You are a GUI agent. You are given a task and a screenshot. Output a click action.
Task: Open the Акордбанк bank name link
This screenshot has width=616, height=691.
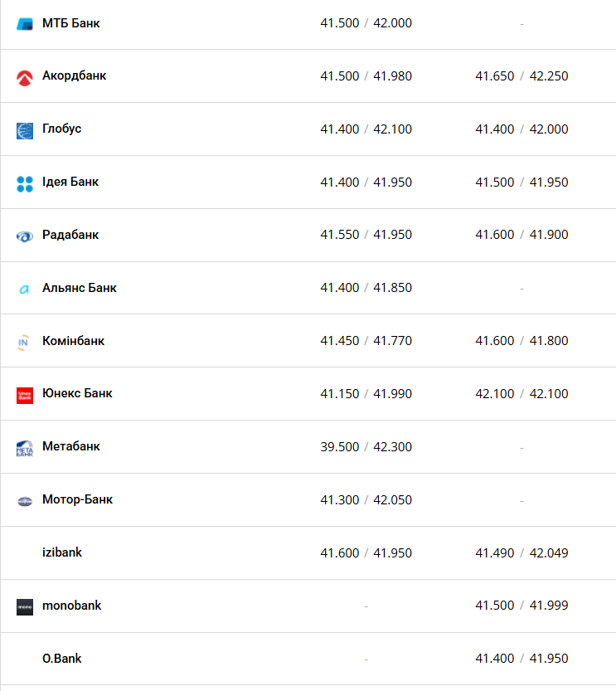pos(74,75)
